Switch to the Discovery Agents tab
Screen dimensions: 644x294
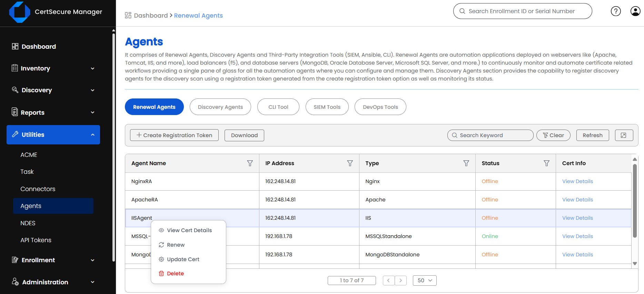coord(220,107)
